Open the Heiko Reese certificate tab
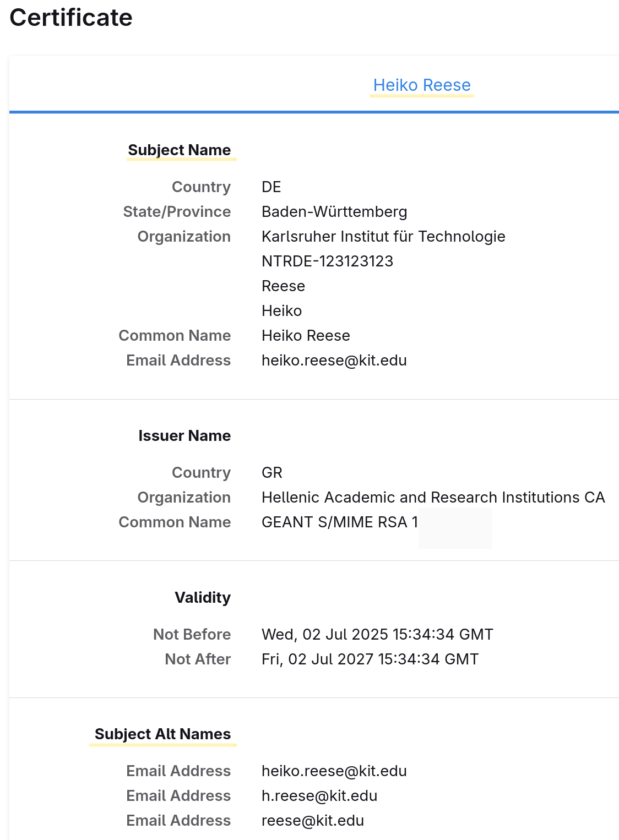The image size is (619, 840). tap(422, 85)
